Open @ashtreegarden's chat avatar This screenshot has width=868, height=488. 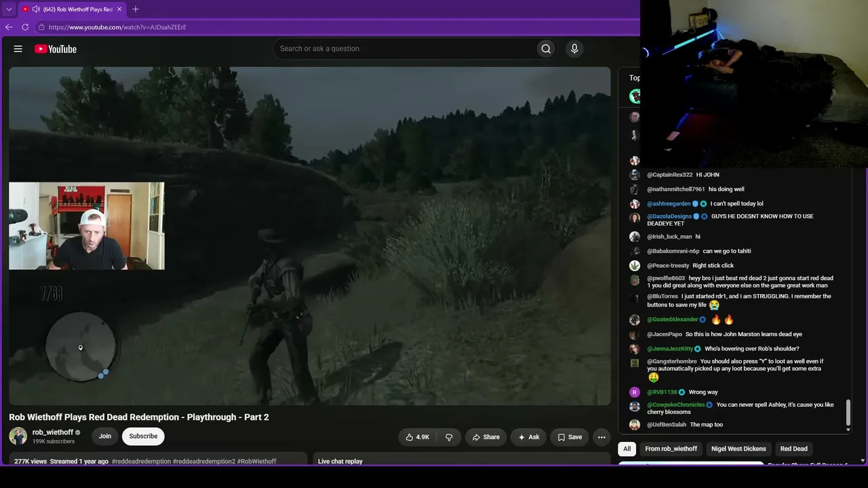[x=635, y=204]
